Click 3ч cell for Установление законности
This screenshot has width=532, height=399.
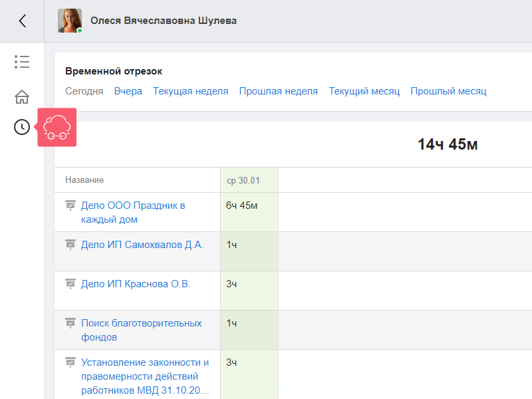click(x=249, y=374)
